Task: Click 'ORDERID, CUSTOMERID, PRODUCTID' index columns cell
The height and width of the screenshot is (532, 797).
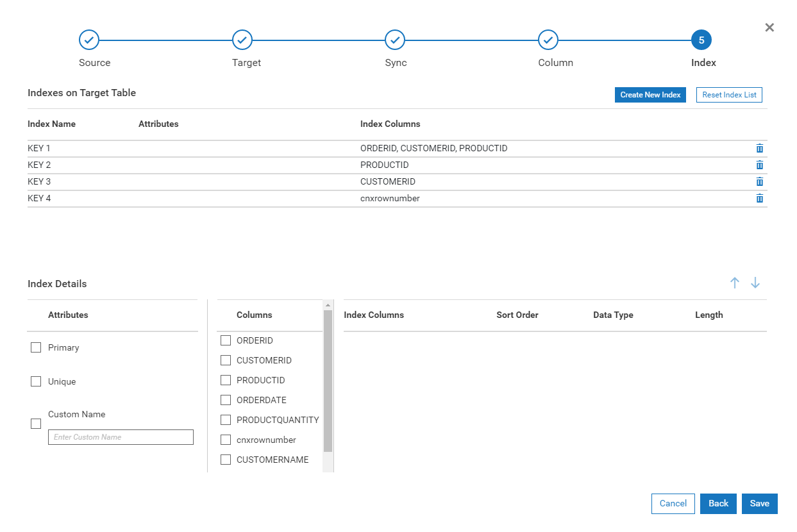Action: [434, 149]
